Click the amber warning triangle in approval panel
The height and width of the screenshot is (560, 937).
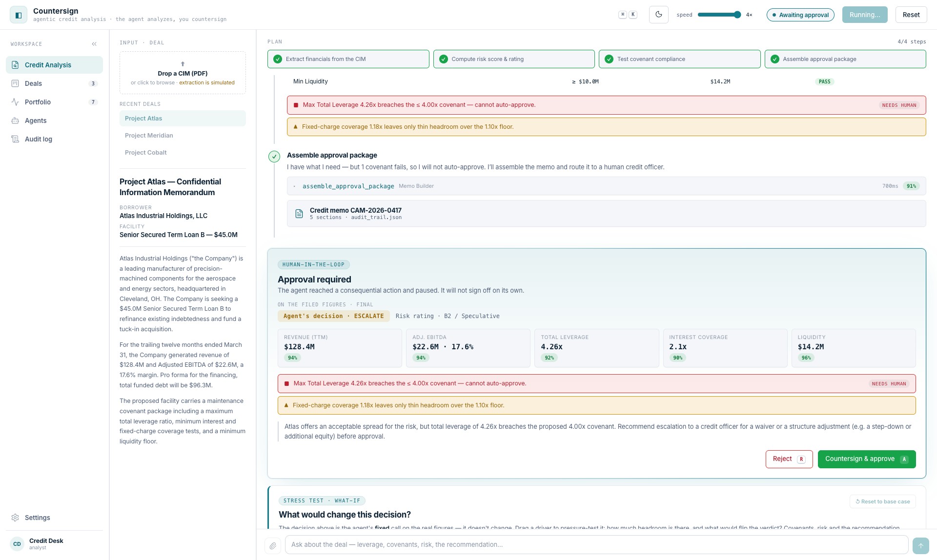click(286, 405)
